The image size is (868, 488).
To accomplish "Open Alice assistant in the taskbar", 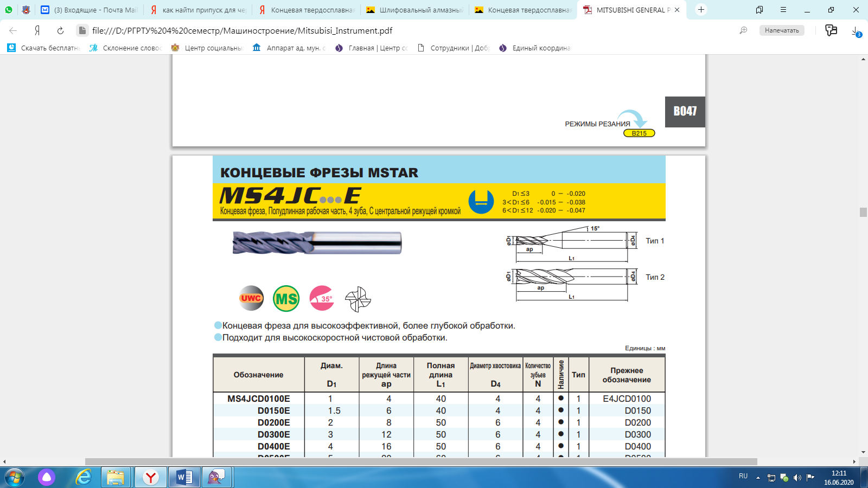I will [47, 477].
